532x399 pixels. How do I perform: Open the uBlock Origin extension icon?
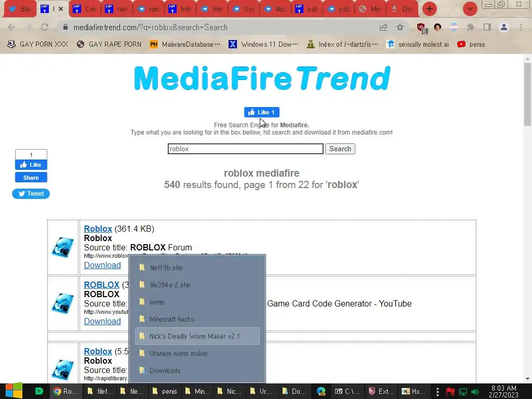pos(421,28)
